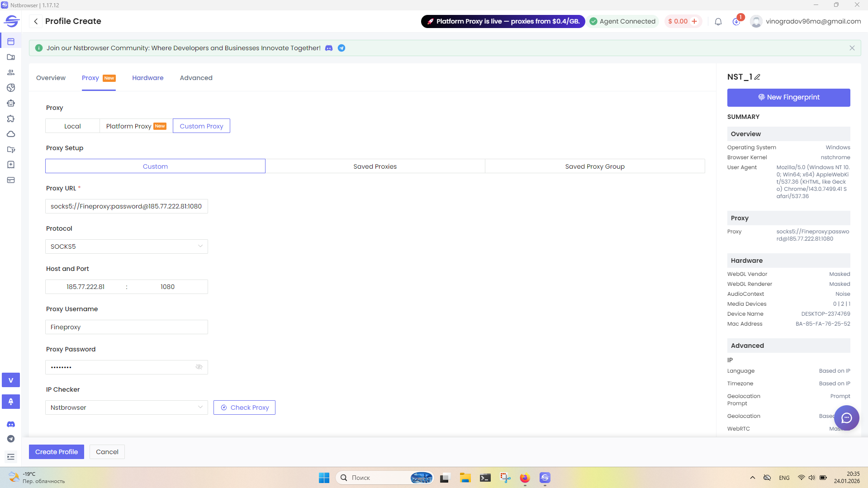
Task: Click the Agent Connected status
Action: pos(623,21)
